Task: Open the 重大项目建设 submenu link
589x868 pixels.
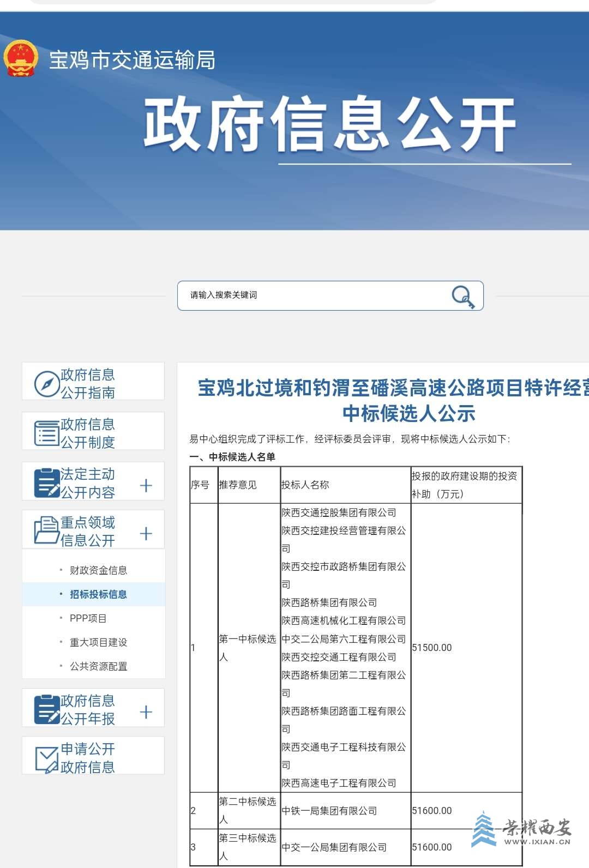Action: tap(98, 642)
